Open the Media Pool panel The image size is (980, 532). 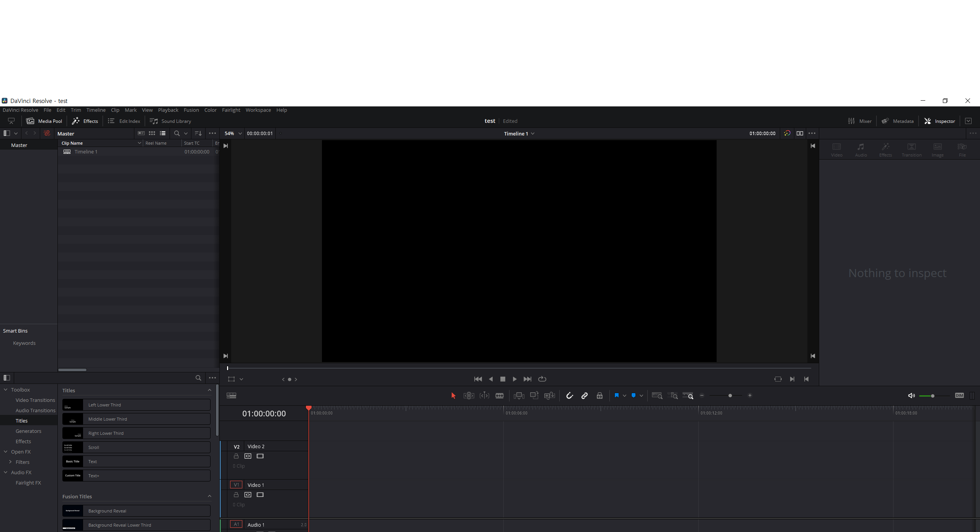pos(44,121)
